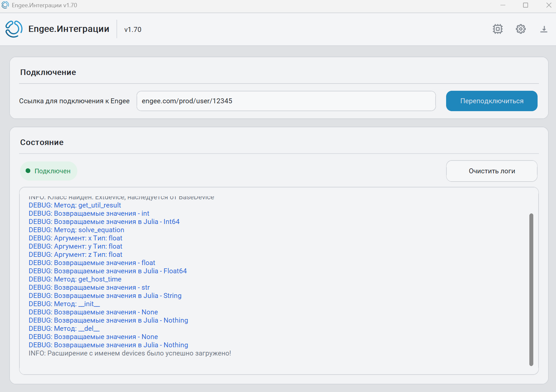Open settings via the gear icon
556x392 pixels.
521,29
